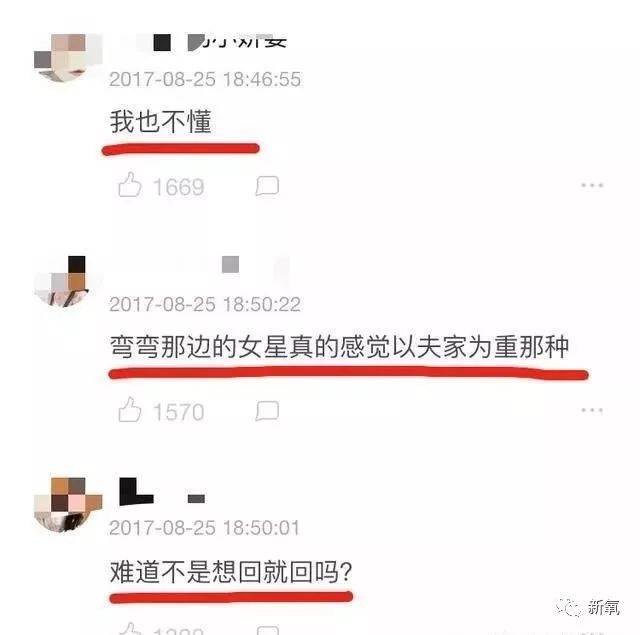Viewport: 640px width, 635px height.
Task: Open the first commenter's avatar
Action: click(x=68, y=58)
